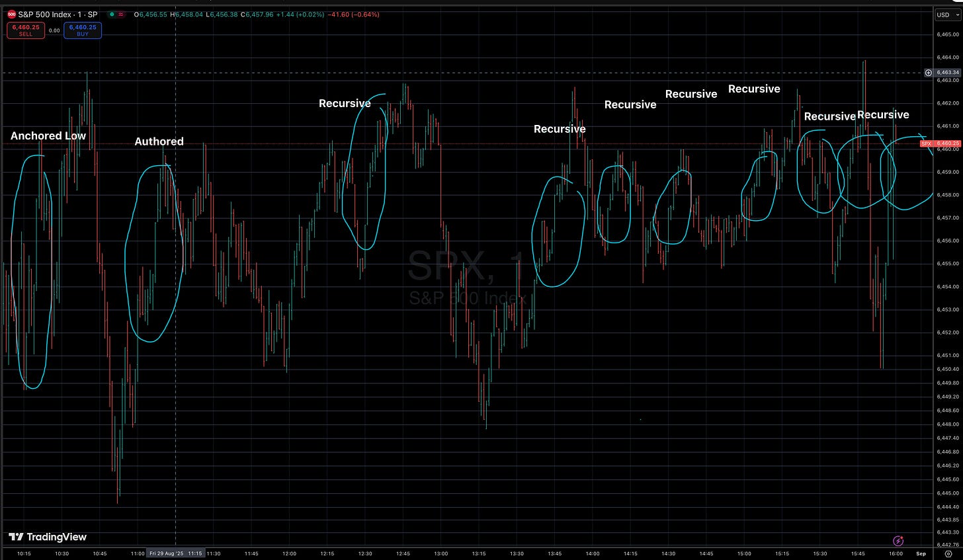
Task: Click the 14:30 time axis label
Action: coord(668,553)
